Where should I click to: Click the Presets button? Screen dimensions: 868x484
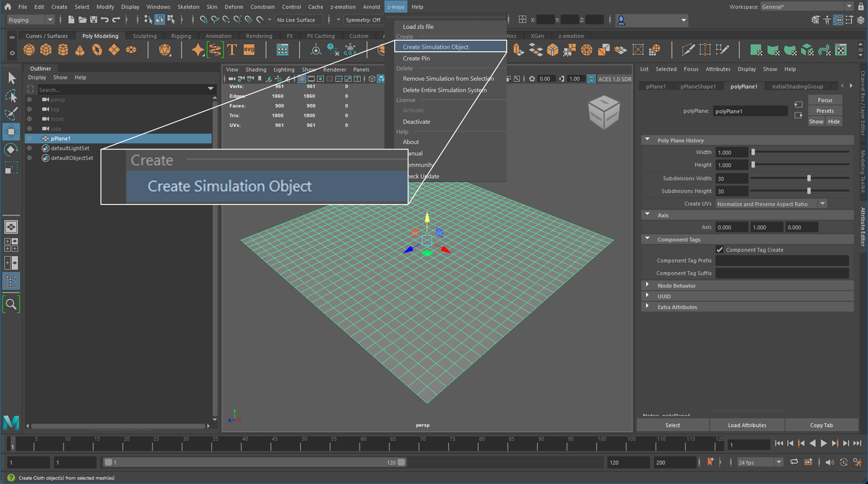tap(825, 111)
